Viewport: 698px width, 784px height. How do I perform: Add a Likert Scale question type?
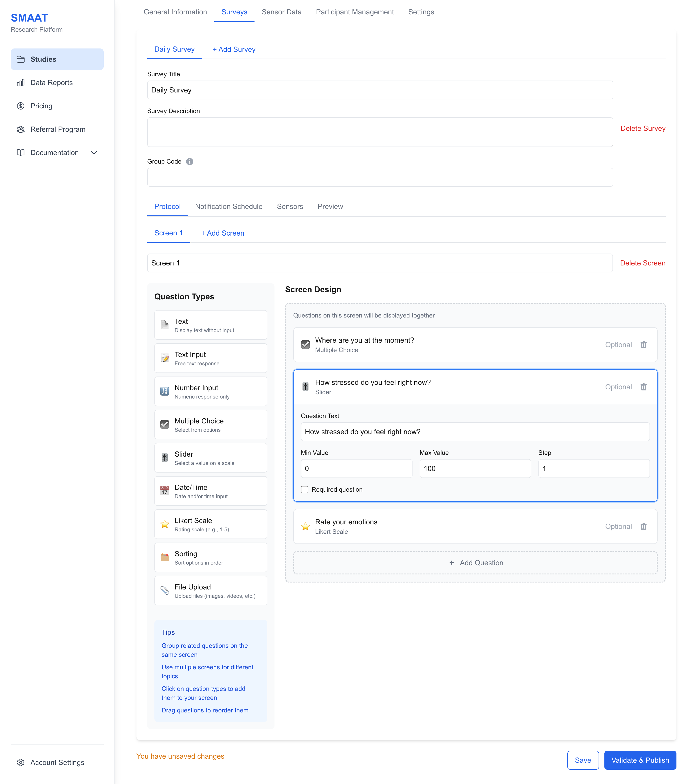click(210, 524)
